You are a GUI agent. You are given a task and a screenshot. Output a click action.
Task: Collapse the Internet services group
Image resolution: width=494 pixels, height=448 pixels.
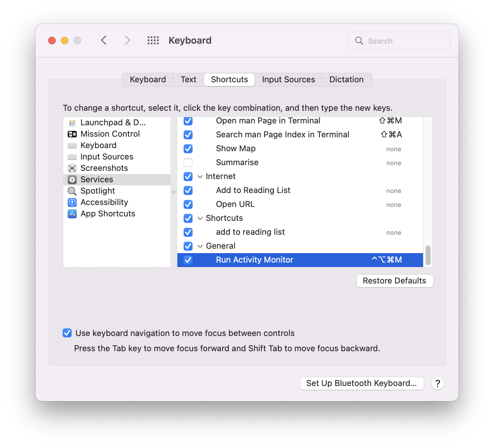tap(200, 177)
